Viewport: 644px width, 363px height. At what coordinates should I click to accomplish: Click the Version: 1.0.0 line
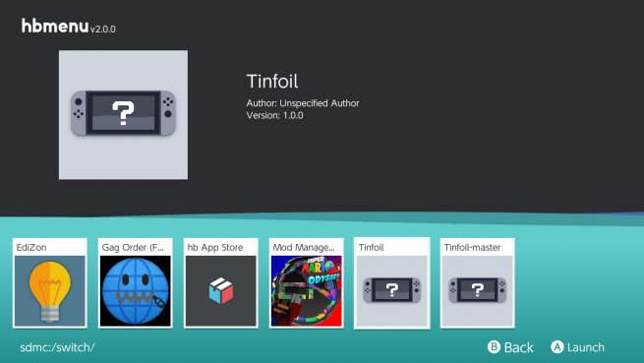click(x=274, y=115)
